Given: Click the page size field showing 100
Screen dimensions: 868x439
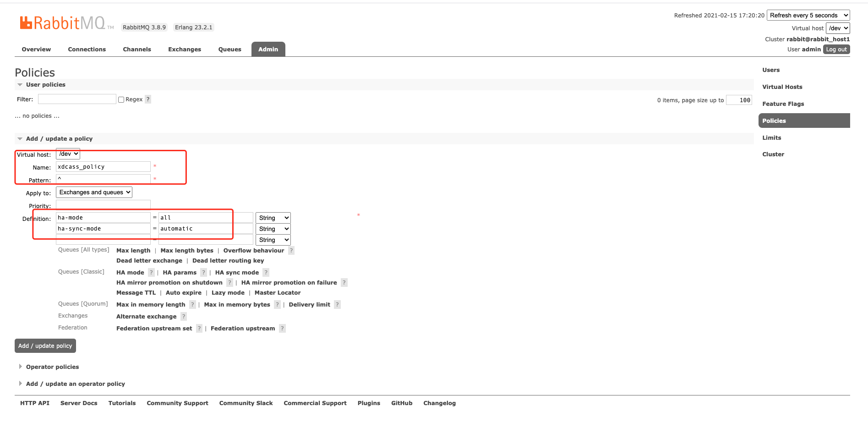Looking at the screenshot, I should 739,100.
